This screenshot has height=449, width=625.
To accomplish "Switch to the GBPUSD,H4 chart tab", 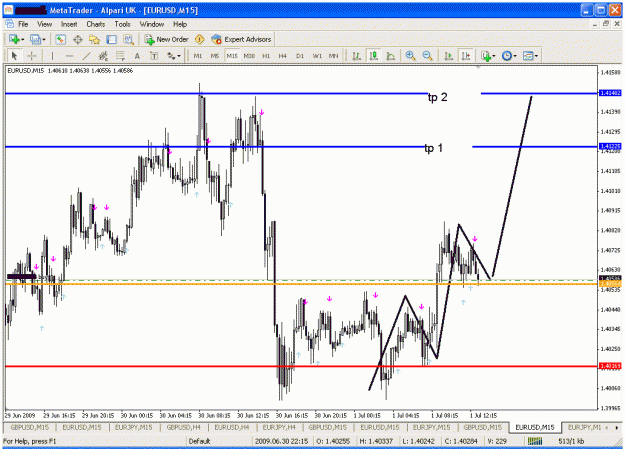I will 183,427.
